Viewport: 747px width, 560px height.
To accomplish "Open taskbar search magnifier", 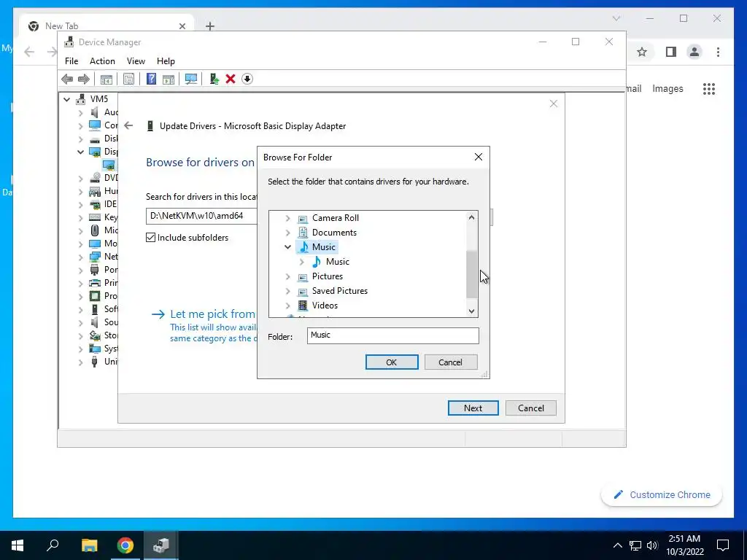I will (53, 545).
